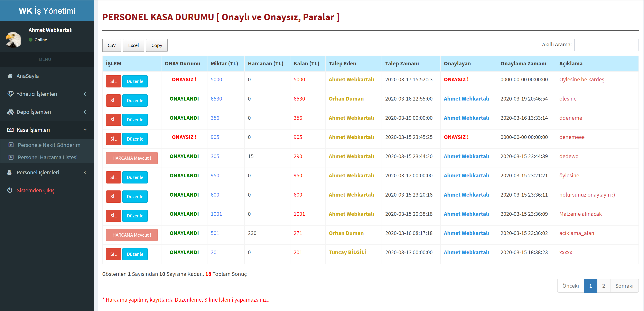Collapse Kasa İşlemleri chevron arrow
Screen dimensions: 644x311
85,130
